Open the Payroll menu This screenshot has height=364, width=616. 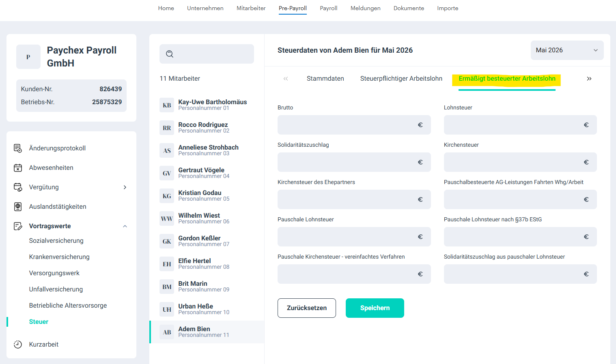coord(329,8)
